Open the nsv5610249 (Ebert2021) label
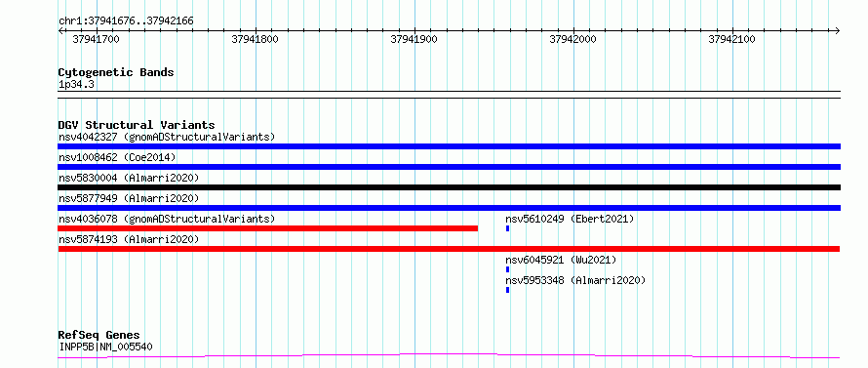Viewport: 868px width, 368px height. click(x=570, y=219)
